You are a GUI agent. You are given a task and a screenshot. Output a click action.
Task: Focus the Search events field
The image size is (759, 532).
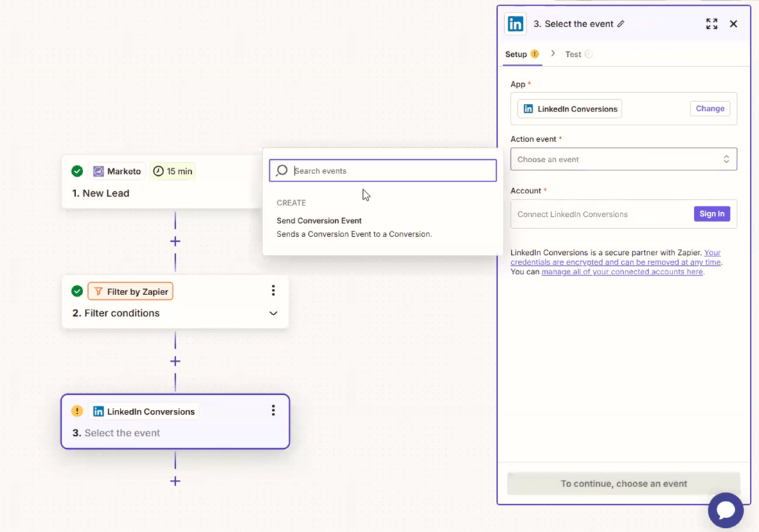[x=383, y=170]
